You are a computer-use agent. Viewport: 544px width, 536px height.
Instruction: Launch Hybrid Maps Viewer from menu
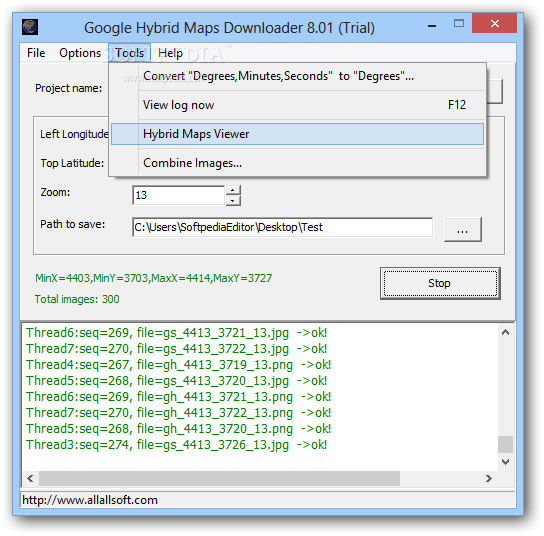click(297, 134)
